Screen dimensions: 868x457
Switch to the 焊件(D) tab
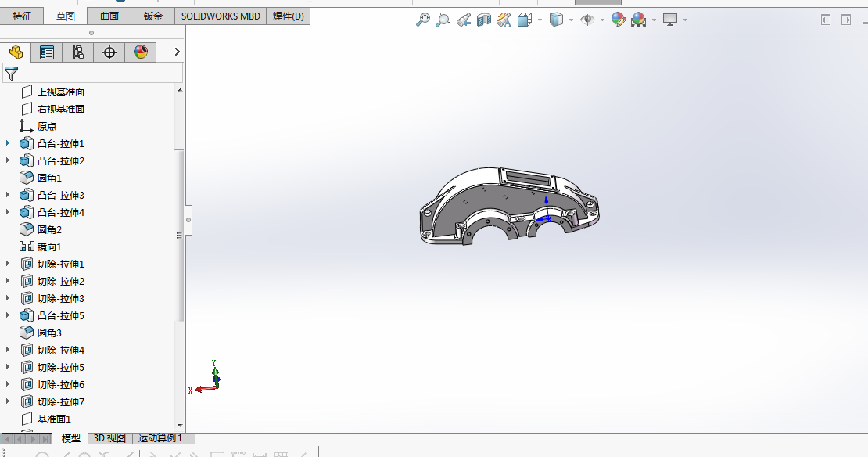[x=289, y=16]
